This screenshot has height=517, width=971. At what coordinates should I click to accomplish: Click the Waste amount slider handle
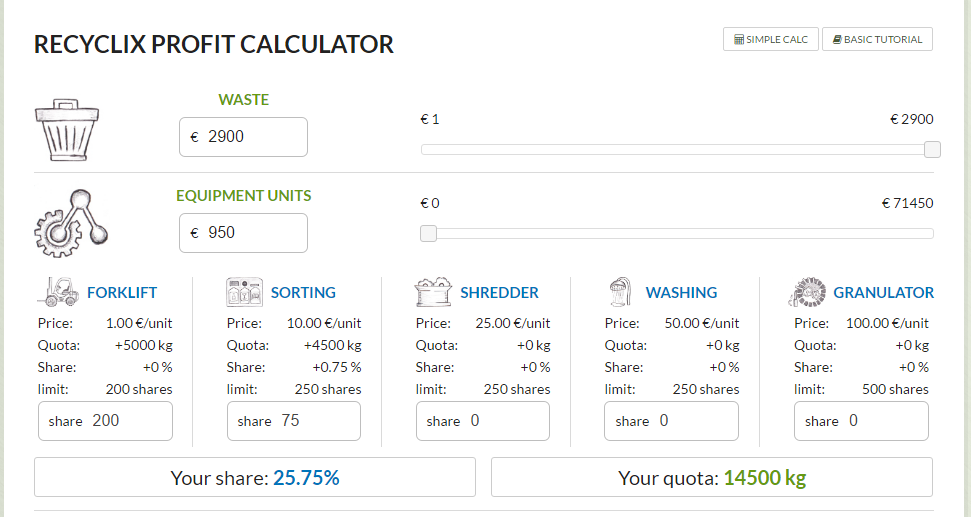tap(932, 150)
